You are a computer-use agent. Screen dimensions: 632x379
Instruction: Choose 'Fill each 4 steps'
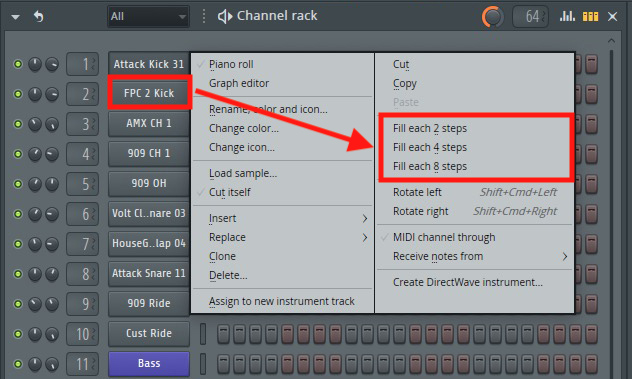click(x=430, y=148)
